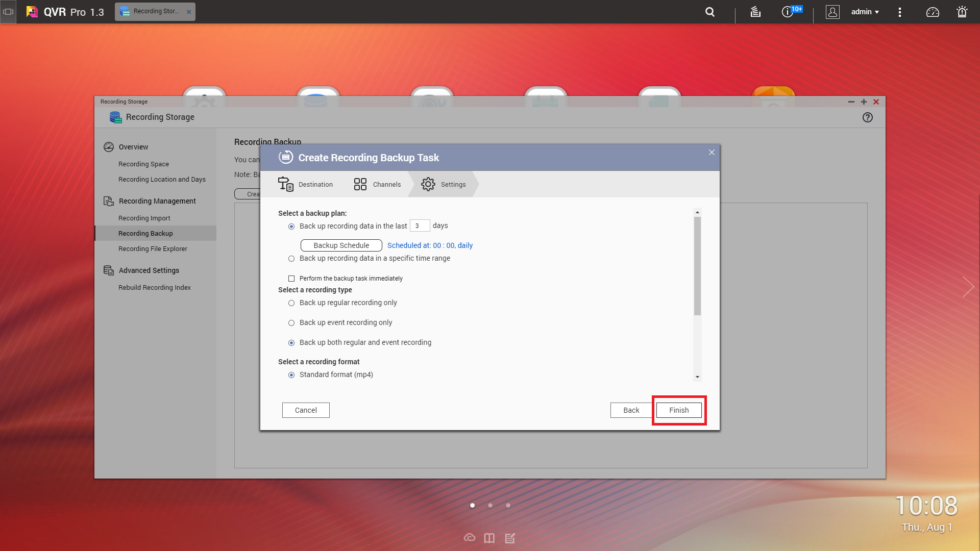Image resolution: width=980 pixels, height=551 pixels.
Task: Click the dialog scrollbar down arrow
Action: tap(697, 377)
